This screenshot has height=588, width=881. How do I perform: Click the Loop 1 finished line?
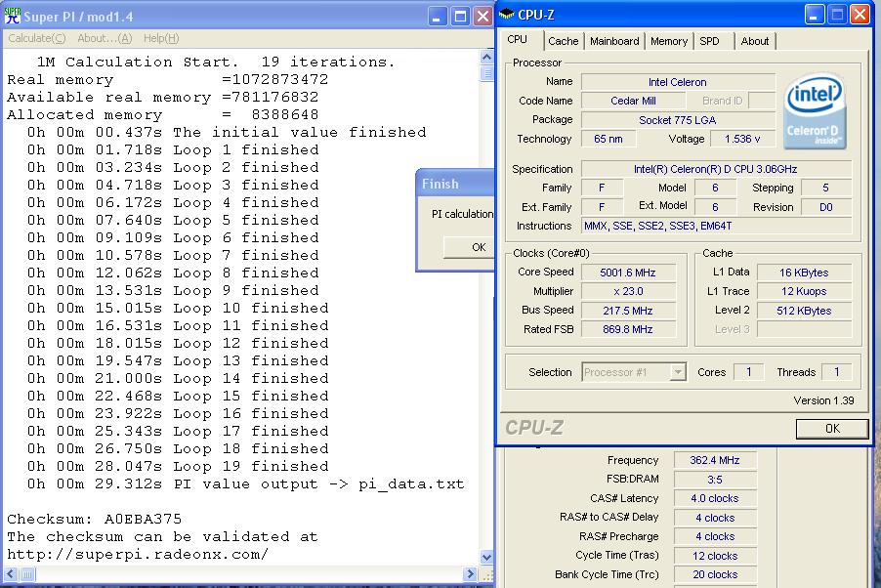pyautogui.click(x=173, y=149)
